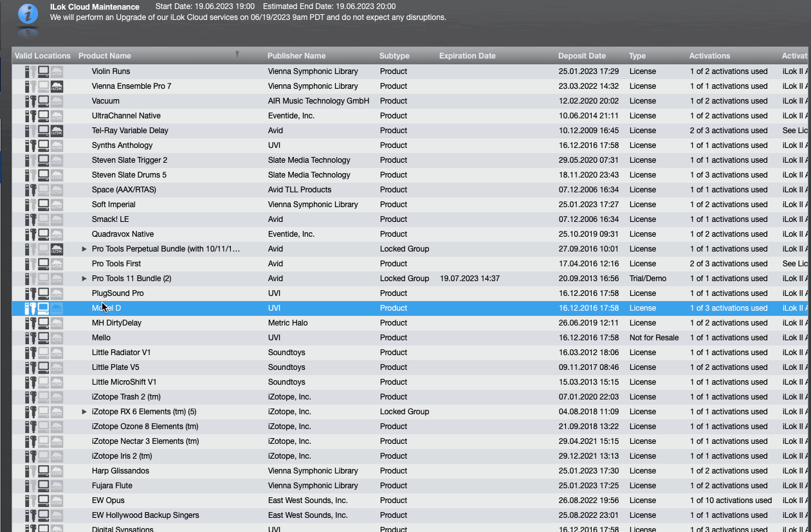This screenshot has width=811, height=532.
Task: Click the 19.07.2023 14:37 expiration date cell
Action: tap(470, 279)
